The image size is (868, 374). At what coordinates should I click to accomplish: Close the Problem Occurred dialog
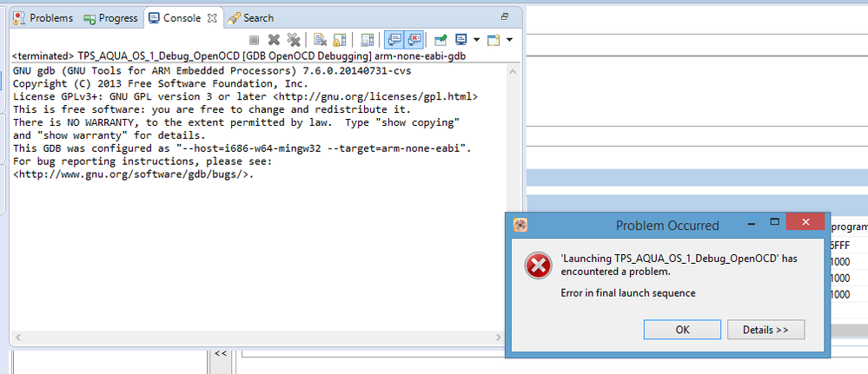pyautogui.click(x=805, y=222)
